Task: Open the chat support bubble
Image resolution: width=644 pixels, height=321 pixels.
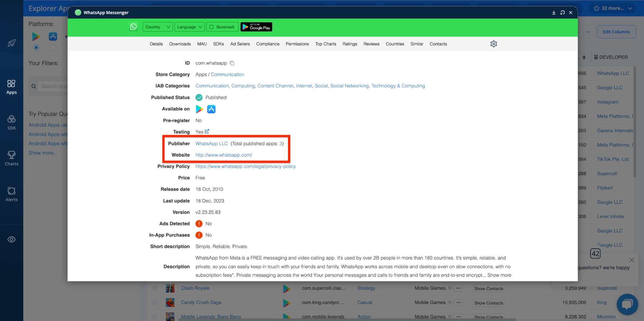Action: [627, 304]
